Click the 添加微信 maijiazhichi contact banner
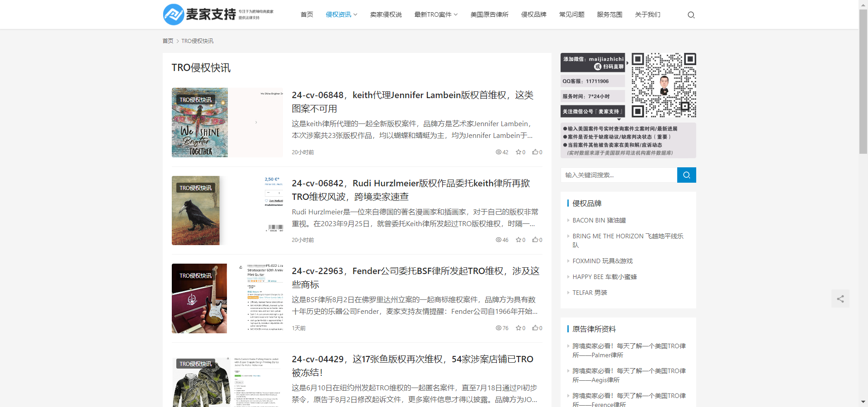 click(x=593, y=62)
